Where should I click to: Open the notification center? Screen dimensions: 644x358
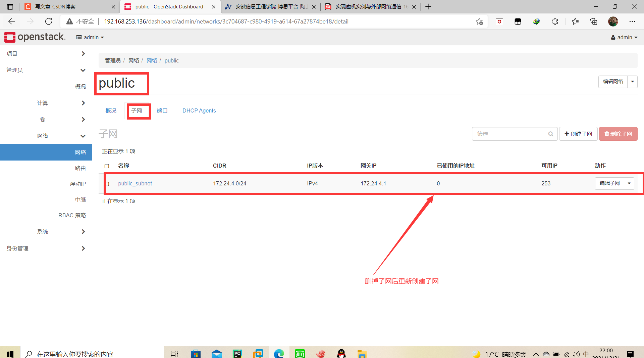tap(630, 354)
